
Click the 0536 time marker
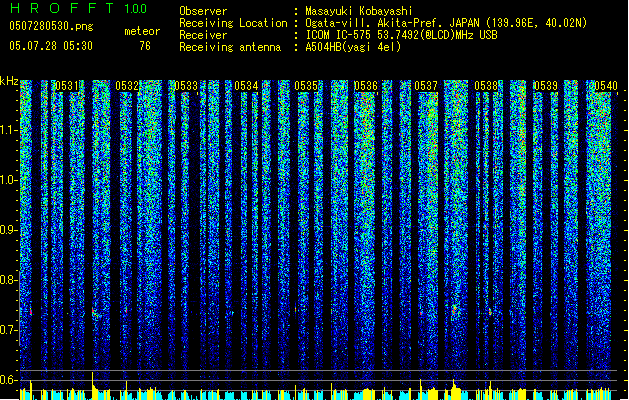366,86
